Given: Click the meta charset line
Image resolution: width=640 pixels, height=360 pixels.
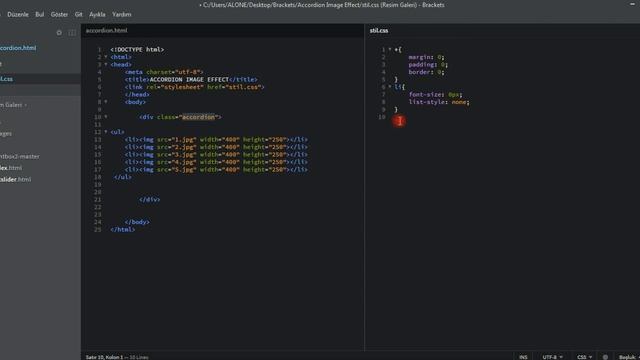Looking at the screenshot, I should (164, 72).
